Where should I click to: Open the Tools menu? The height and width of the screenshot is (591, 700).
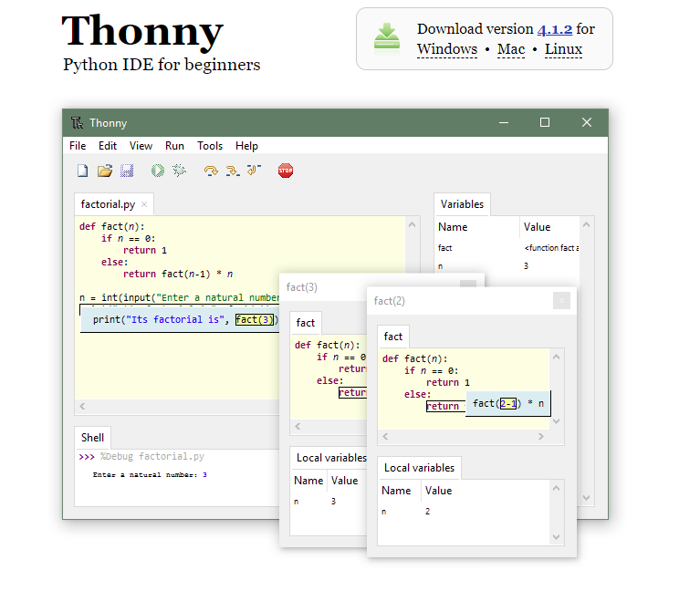(x=210, y=146)
